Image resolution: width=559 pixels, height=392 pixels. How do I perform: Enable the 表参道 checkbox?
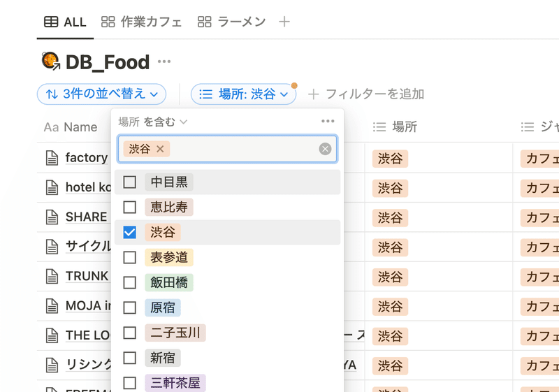[x=129, y=258]
